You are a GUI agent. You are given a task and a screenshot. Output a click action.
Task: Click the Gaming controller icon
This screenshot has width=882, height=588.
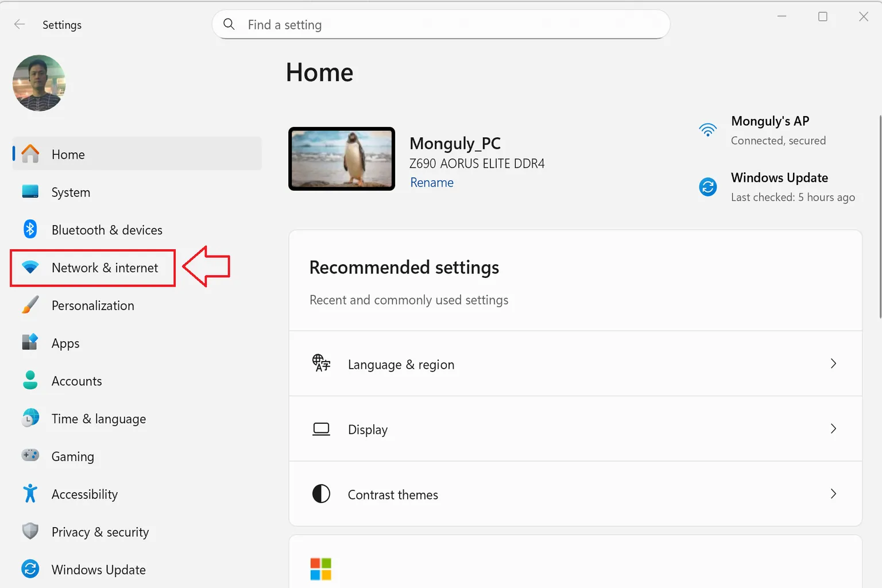30,455
